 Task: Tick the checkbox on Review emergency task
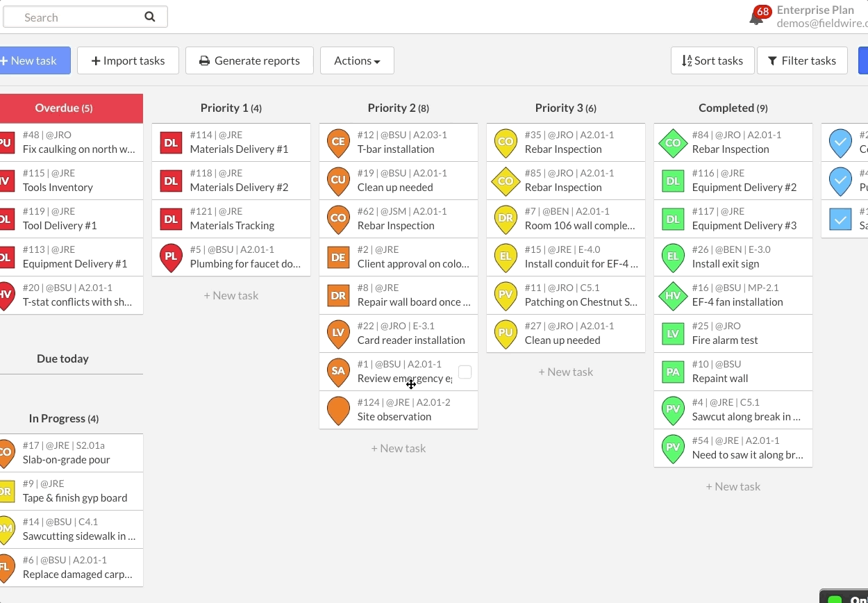pyautogui.click(x=465, y=372)
